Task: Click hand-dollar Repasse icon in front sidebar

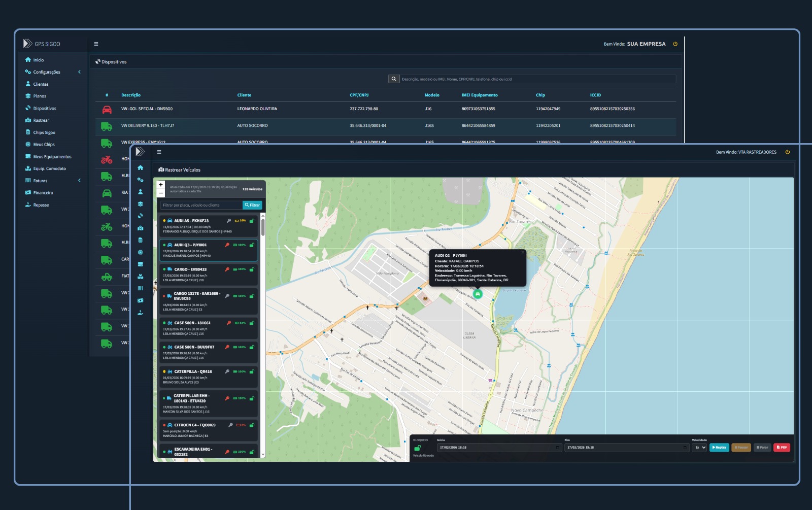Action: (141, 313)
